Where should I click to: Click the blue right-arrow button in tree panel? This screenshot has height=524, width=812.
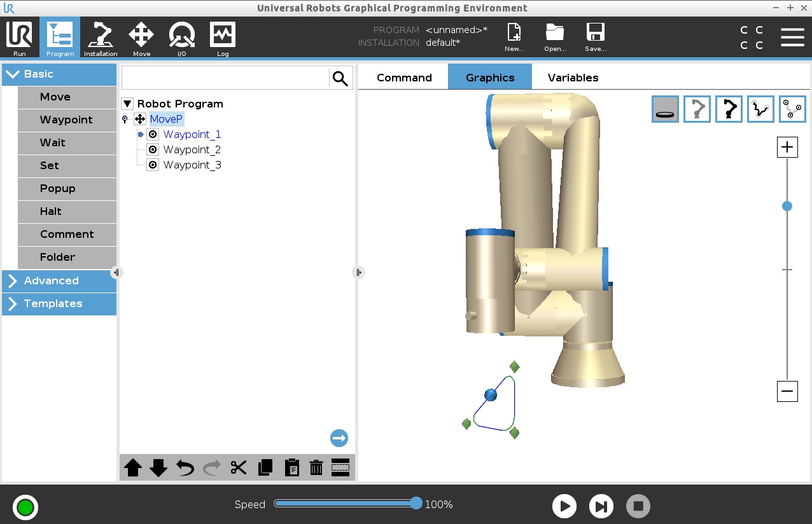pyautogui.click(x=339, y=438)
